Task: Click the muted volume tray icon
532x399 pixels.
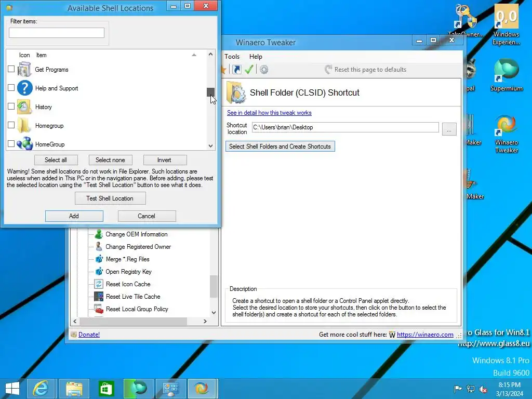Action: [x=483, y=389]
